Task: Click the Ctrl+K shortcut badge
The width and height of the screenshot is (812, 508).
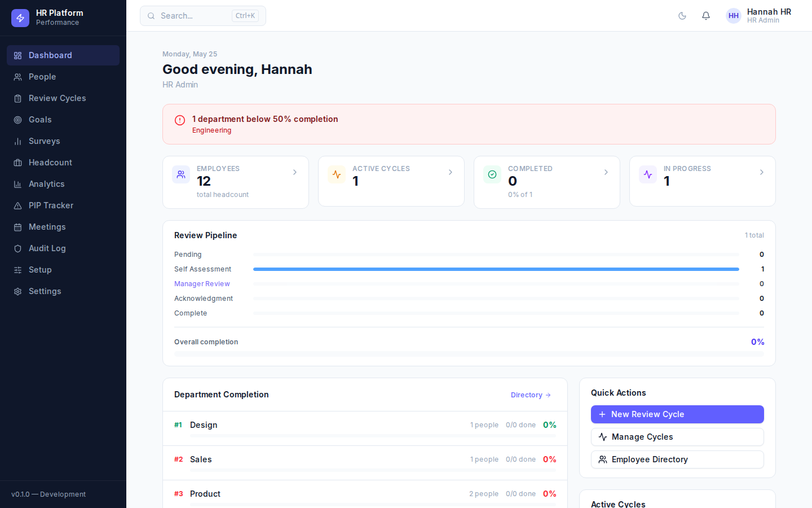Action: [x=245, y=16]
